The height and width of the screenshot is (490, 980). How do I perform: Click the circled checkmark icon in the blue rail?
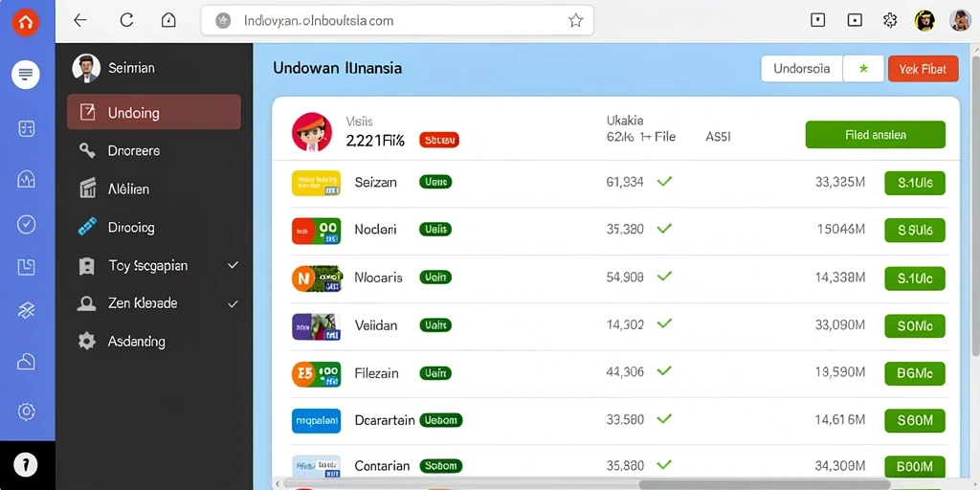[x=26, y=224]
